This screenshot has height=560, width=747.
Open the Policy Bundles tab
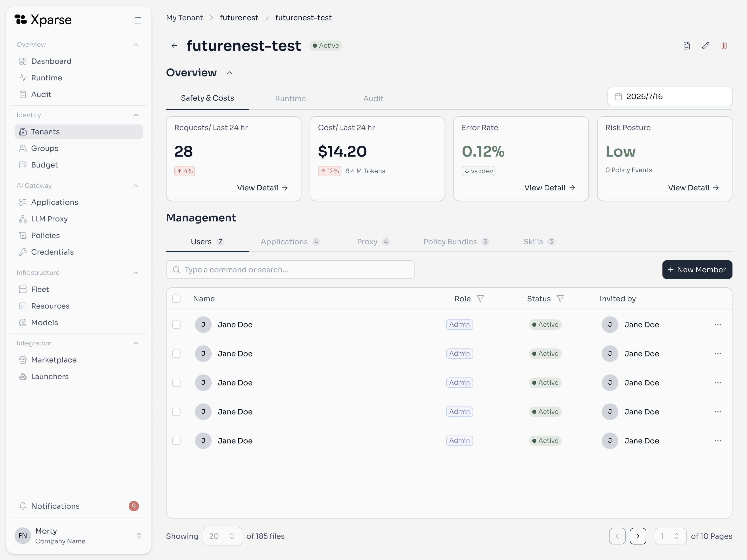pyautogui.click(x=456, y=242)
